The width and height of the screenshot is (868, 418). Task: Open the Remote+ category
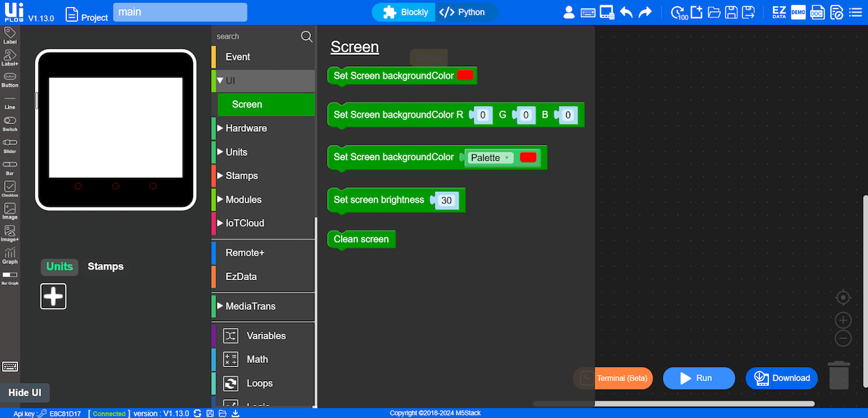pyautogui.click(x=263, y=253)
